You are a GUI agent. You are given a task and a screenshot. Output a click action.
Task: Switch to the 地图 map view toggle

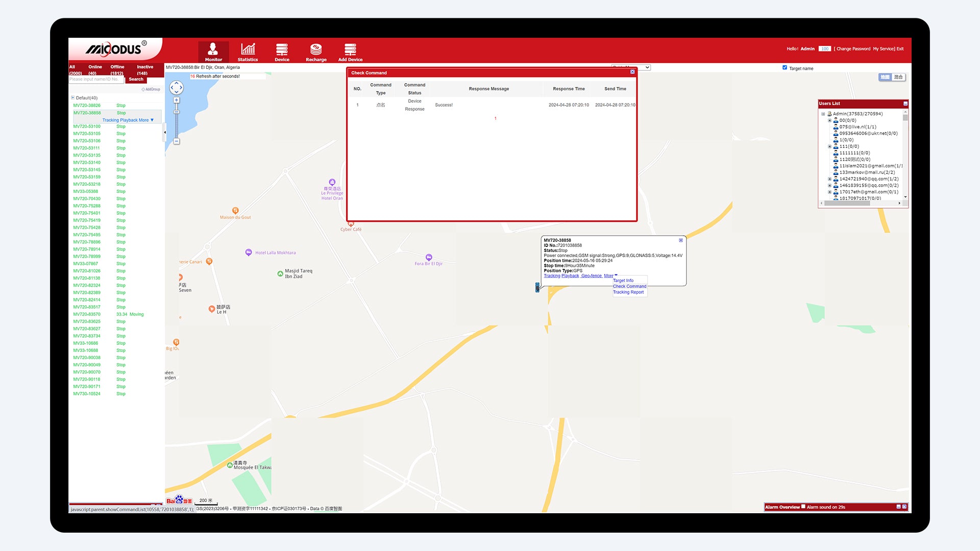pyautogui.click(x=885, y=77)
